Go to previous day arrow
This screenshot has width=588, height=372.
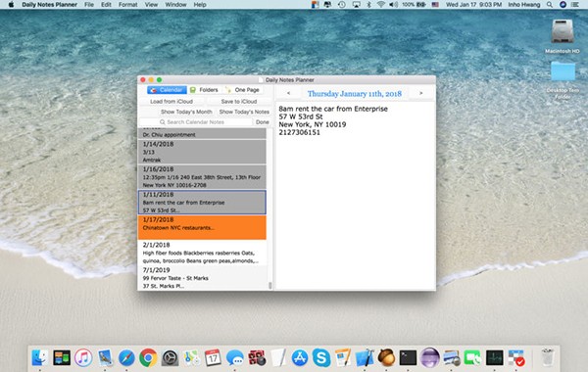point(288,93)
